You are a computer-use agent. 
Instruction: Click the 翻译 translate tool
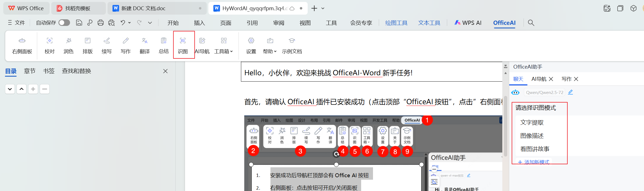click(x=145, y=46)
